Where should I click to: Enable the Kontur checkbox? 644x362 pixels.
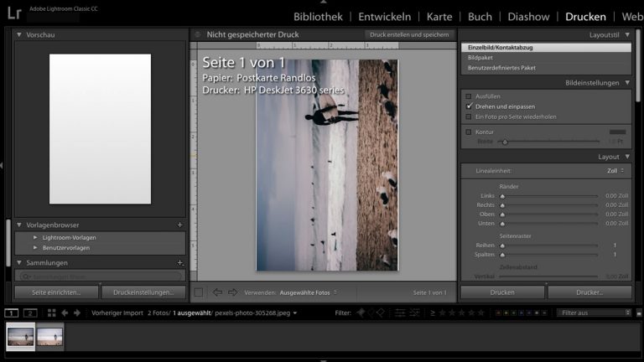point(469,132)
